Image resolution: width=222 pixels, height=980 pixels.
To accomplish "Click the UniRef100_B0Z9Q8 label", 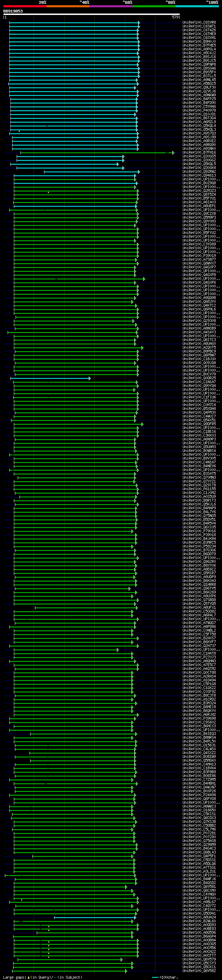I will coord(199,183).
